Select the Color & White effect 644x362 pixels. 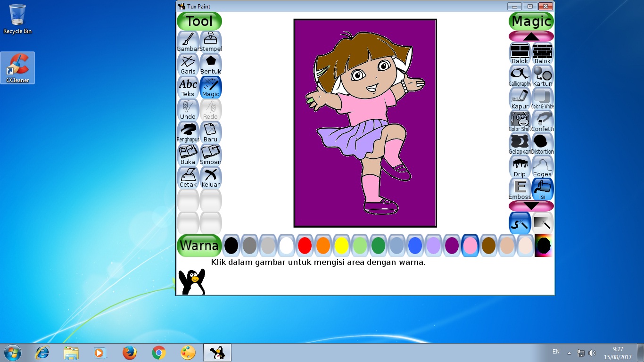pyautogui.click(x=543, y=99)
